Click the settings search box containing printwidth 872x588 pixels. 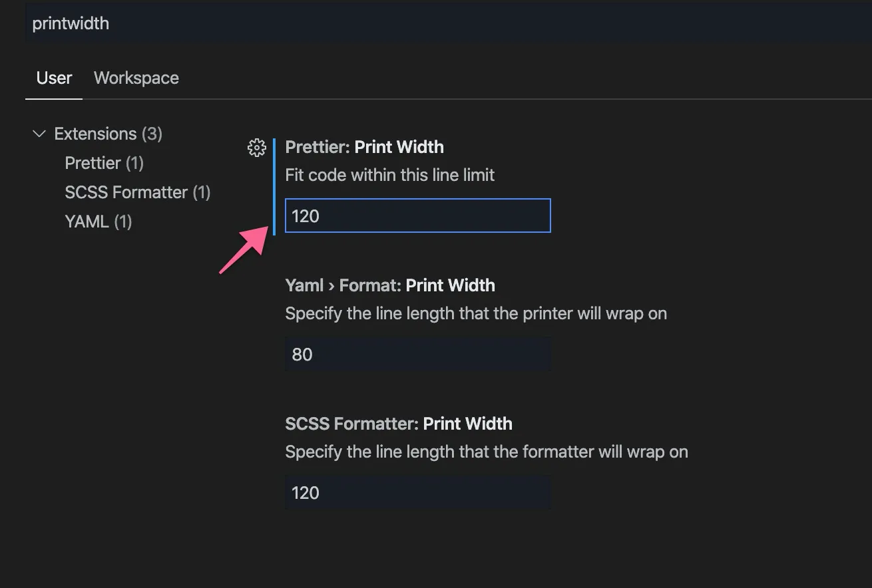click(x=399, y=23)
